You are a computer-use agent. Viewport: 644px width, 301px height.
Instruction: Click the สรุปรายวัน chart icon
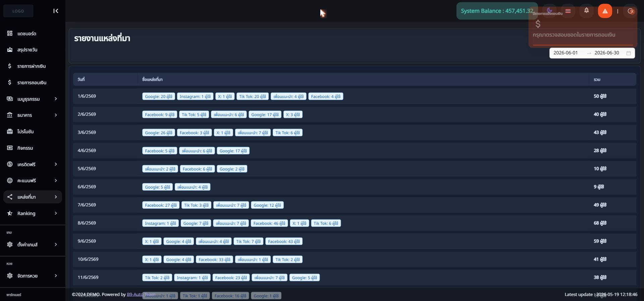pos(10,50)
